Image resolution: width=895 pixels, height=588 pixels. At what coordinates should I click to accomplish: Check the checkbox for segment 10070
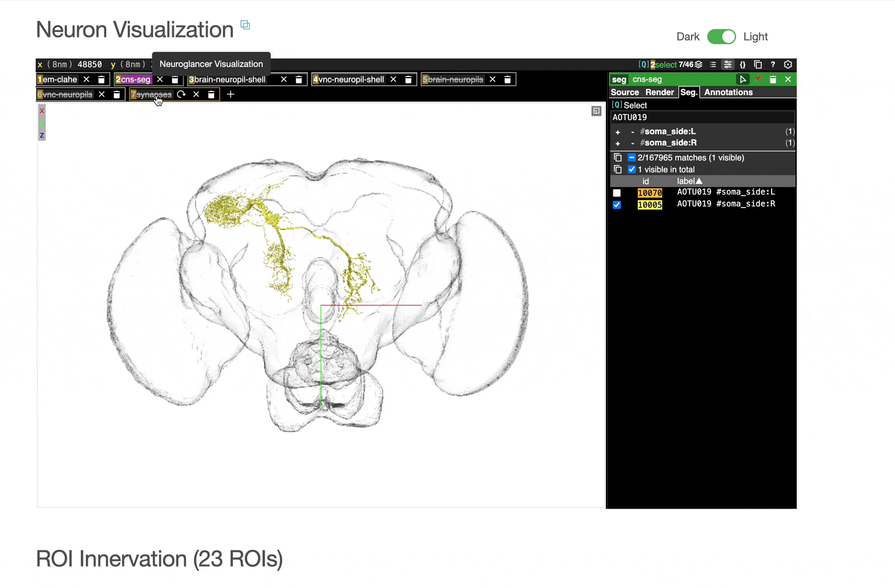click(x=617, y=192)
